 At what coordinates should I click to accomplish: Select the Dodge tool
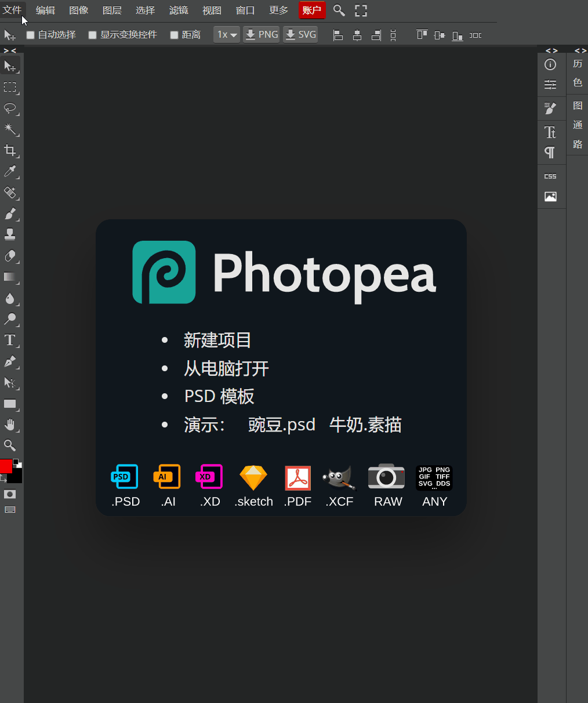[10, 319]
